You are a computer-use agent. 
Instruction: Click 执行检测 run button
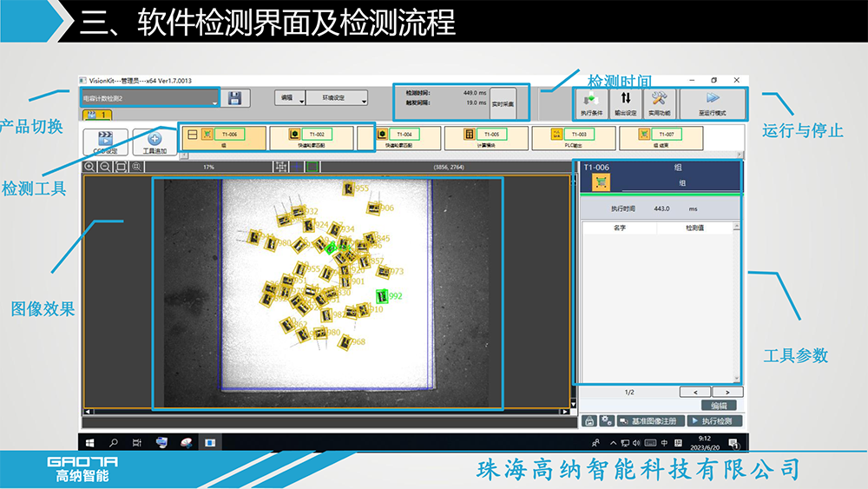(x=714, y=421)
